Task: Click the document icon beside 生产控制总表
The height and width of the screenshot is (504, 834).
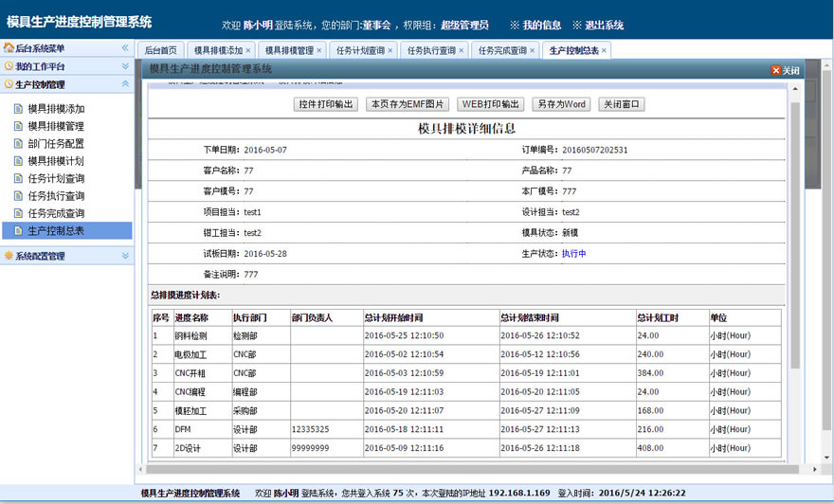Action: pyautogui.click(x=18, y=231)
